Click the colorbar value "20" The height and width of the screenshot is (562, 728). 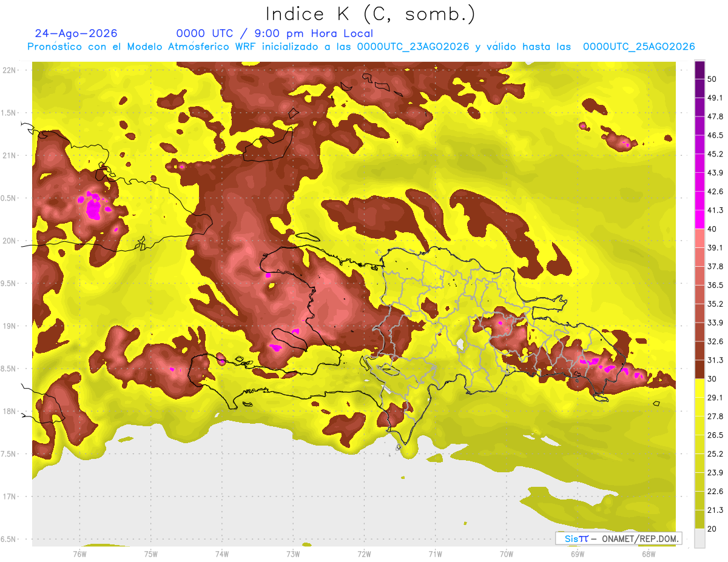[x=713, y=529]
